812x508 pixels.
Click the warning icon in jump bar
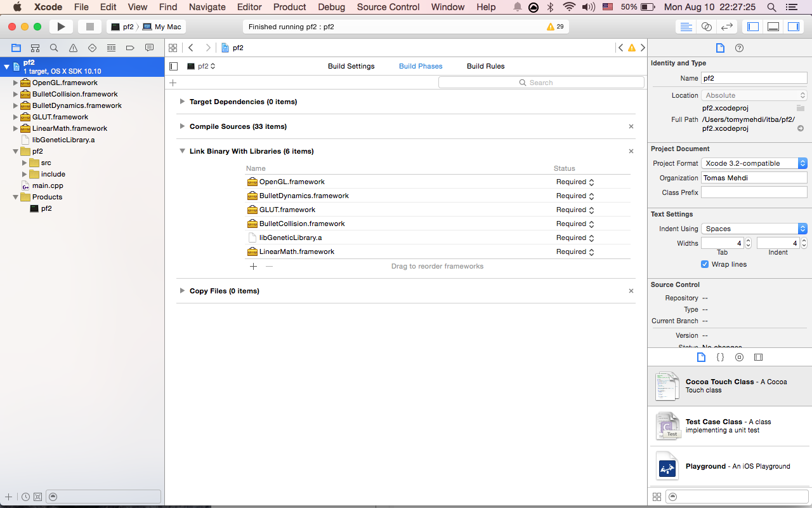tap(631, 48)
